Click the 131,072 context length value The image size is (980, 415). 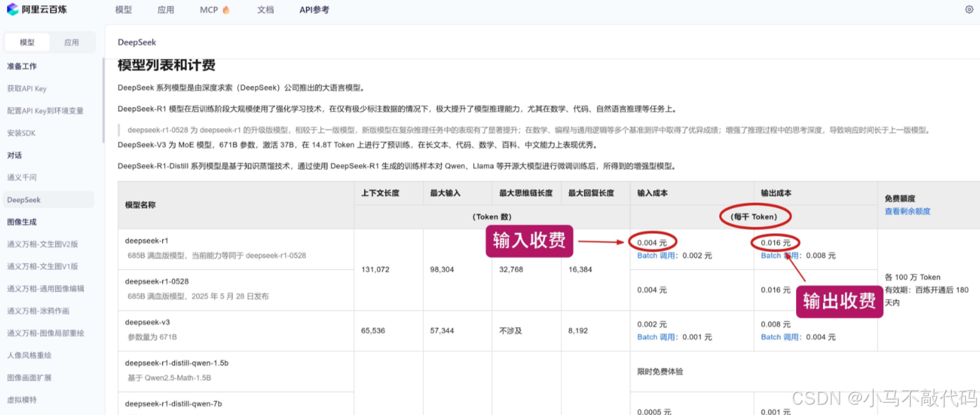point(376,270)
